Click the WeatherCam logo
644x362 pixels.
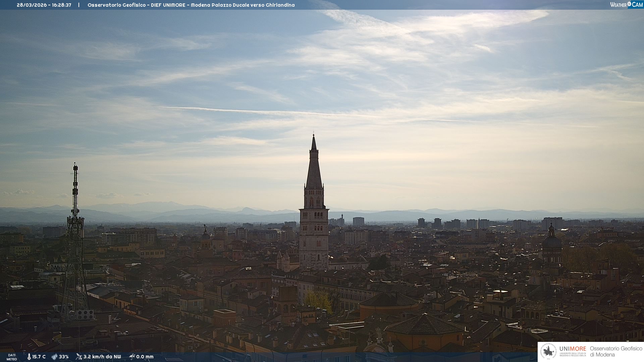tap(626, 5)
